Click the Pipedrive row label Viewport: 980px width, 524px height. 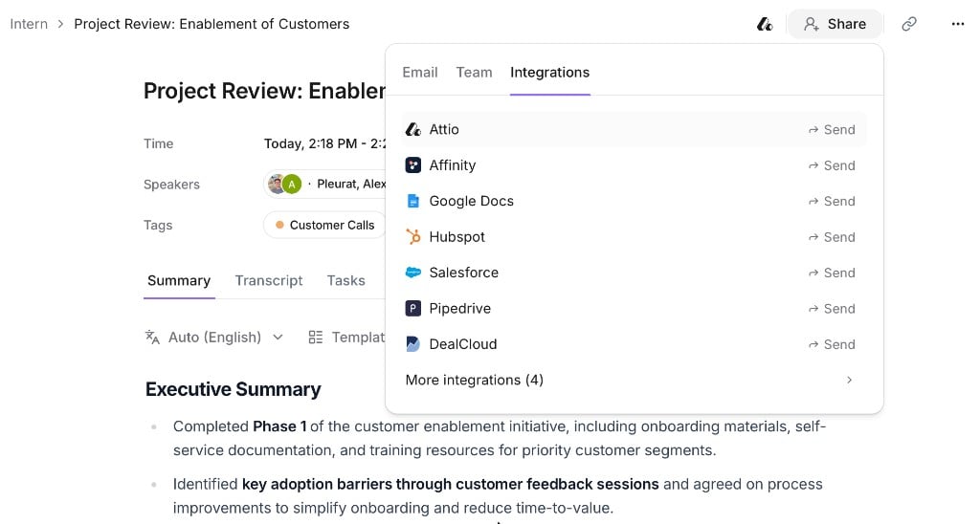coord(460,309)
